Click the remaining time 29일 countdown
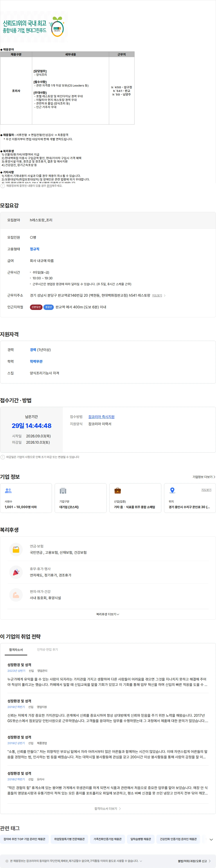Image resolution: width=216 pixels, height=868 pixels. tap(31, 426)
